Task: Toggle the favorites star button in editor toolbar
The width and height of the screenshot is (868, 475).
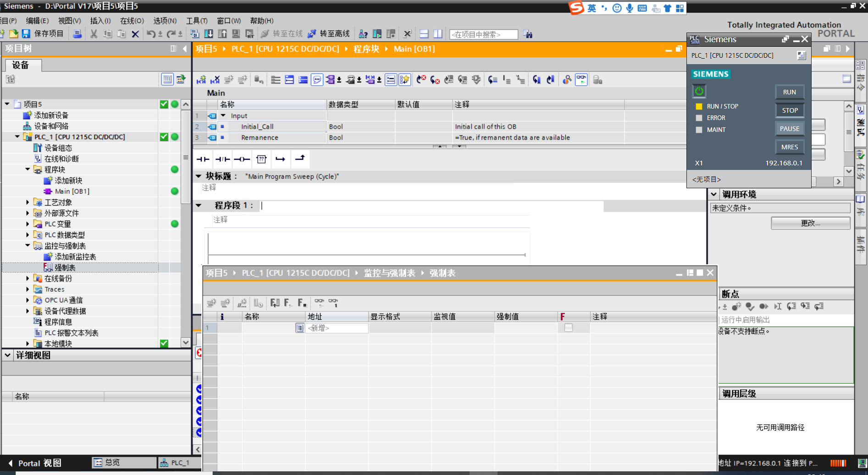Action: [404, 80]
